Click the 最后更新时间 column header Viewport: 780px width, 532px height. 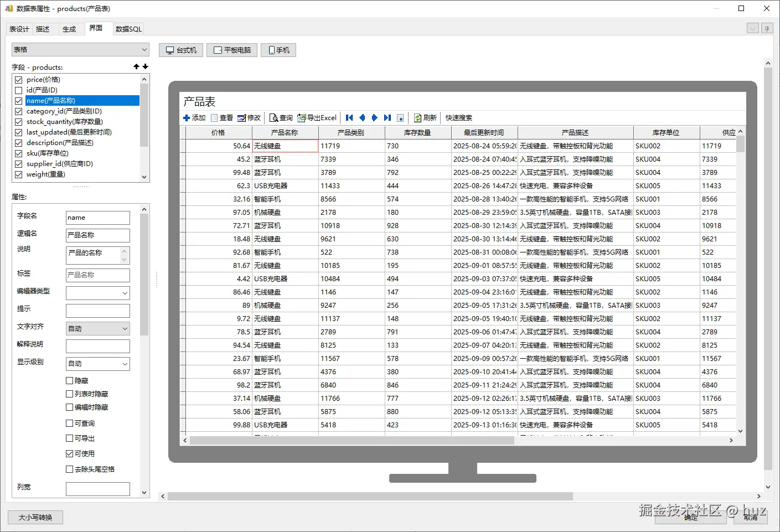tap(484, 133)
